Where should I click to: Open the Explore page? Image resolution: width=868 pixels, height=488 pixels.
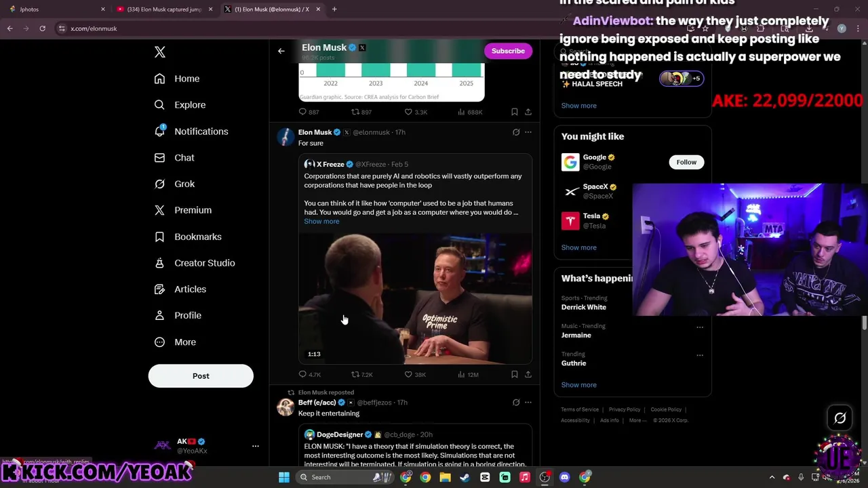[x=180, y=105]
